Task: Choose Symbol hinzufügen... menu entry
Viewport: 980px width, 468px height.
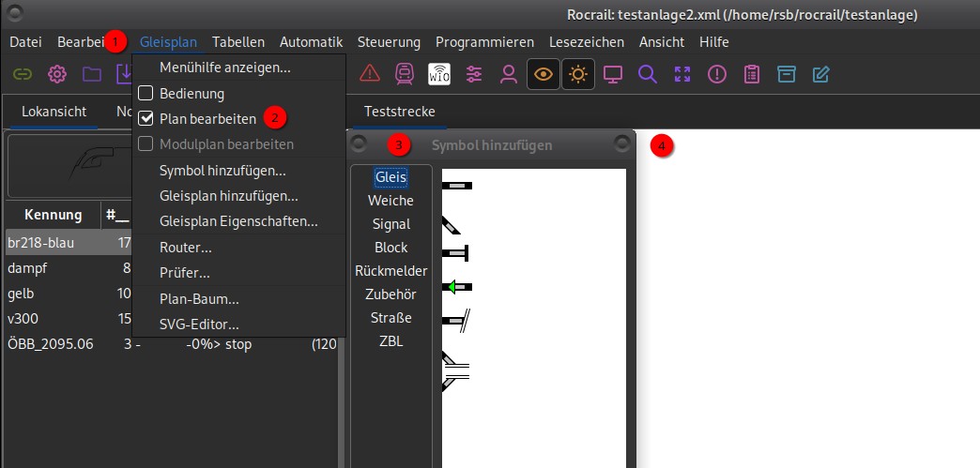Action: 222,171
